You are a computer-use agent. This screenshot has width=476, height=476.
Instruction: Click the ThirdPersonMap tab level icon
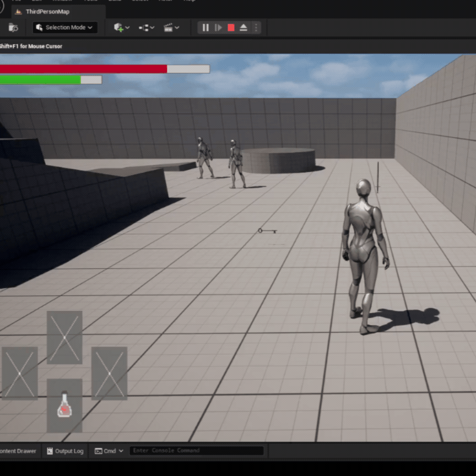19,12
